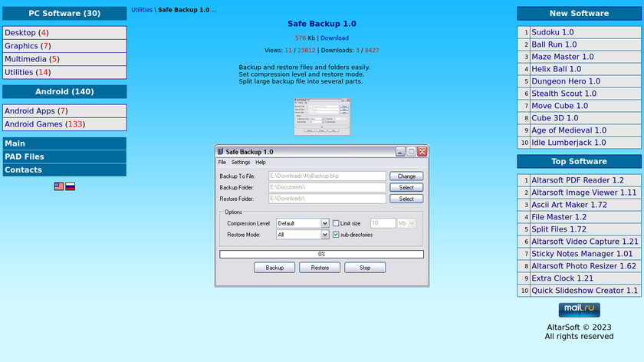Expand the Compression Level dropdown
This screenshot has height=362, width=644.
pyautogui.click(x=325, y=223)
